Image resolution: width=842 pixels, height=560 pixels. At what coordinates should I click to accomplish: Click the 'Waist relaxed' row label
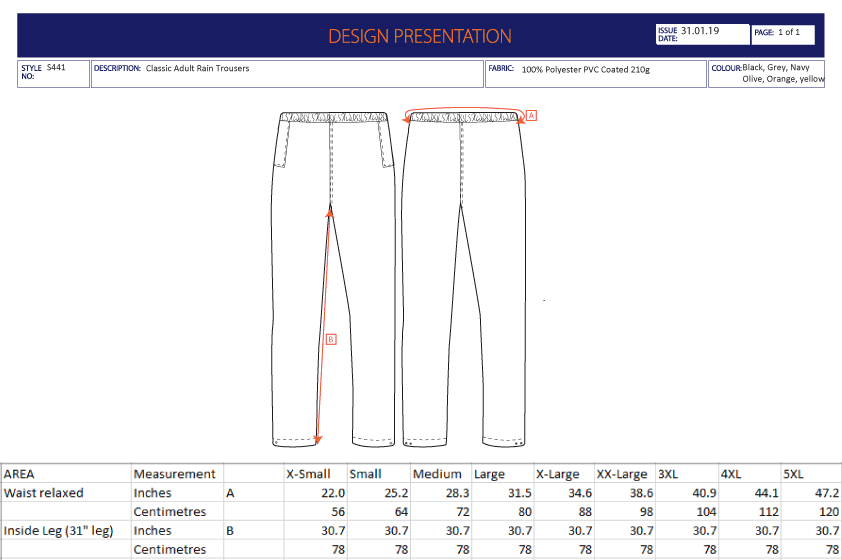click(43, 493)
